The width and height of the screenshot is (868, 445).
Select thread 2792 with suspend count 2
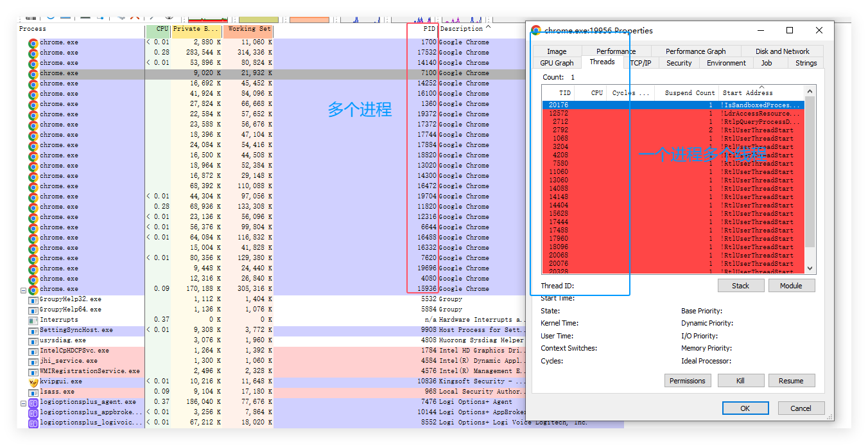(x=673, y=130)
